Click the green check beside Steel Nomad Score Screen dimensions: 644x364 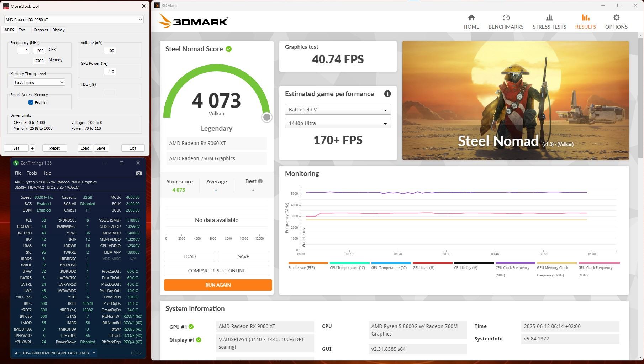[x=229, y=49]
